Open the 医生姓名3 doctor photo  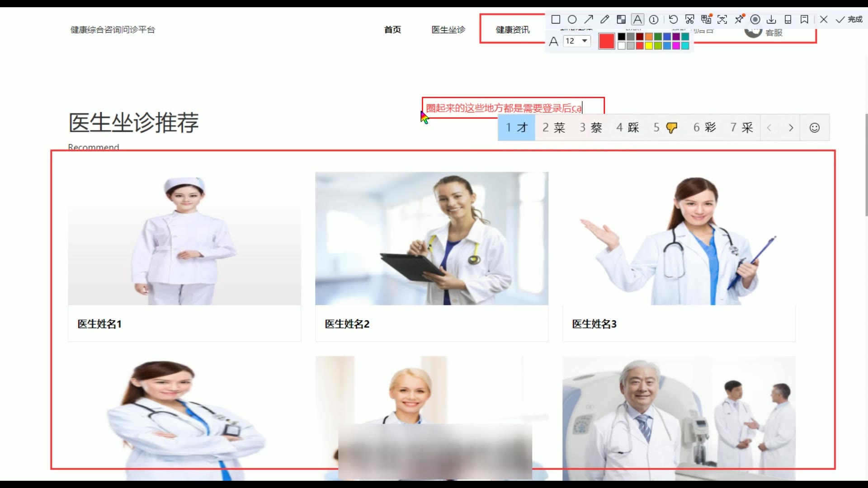click(679, 238)
